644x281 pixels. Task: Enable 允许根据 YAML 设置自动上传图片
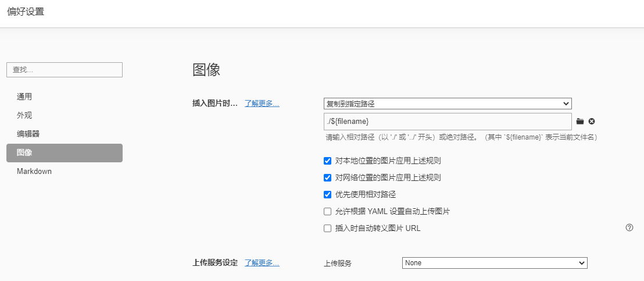click(327, 211)
